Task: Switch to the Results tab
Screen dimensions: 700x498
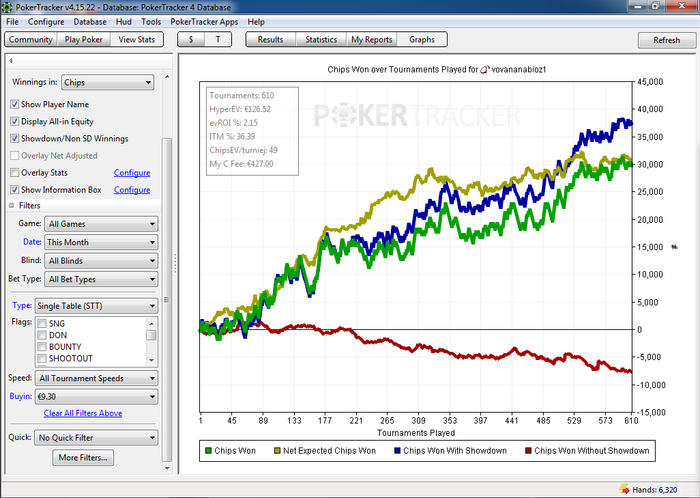Action: click(271, 40)
